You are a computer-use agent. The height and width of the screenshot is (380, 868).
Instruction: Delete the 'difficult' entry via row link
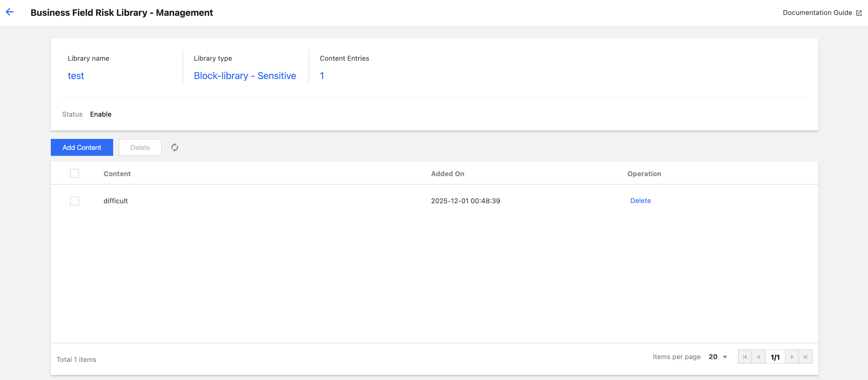640,201
